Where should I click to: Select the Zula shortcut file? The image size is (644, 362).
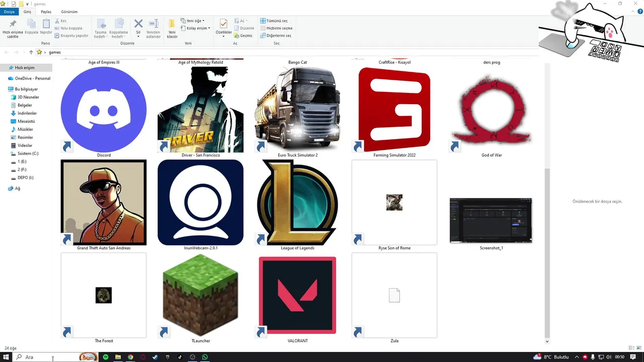click(x=394, y=295)
